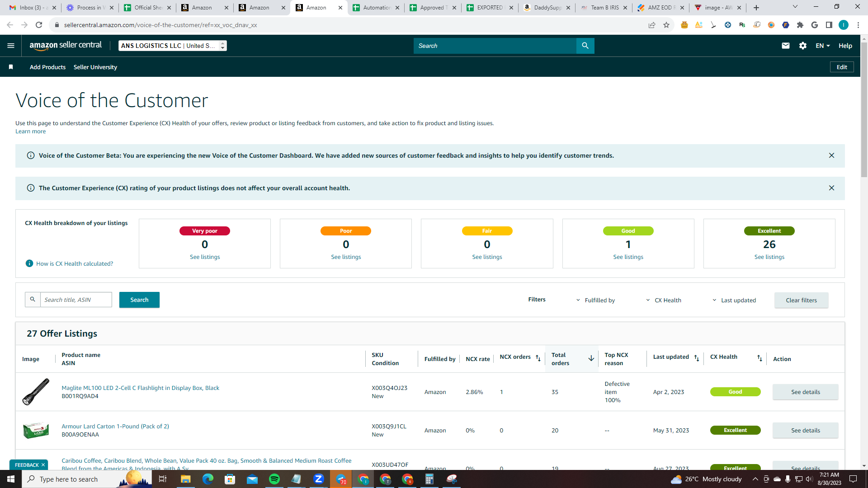The image size is (868, 488).
Task: Dismiss the Voice of the Customer Beta banner
Action: tap(831, 155)
